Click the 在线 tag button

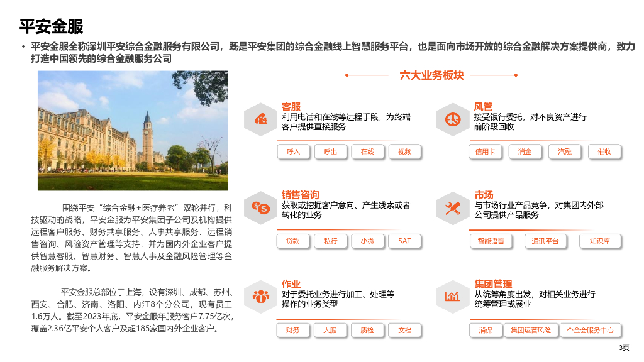point(367,152)
